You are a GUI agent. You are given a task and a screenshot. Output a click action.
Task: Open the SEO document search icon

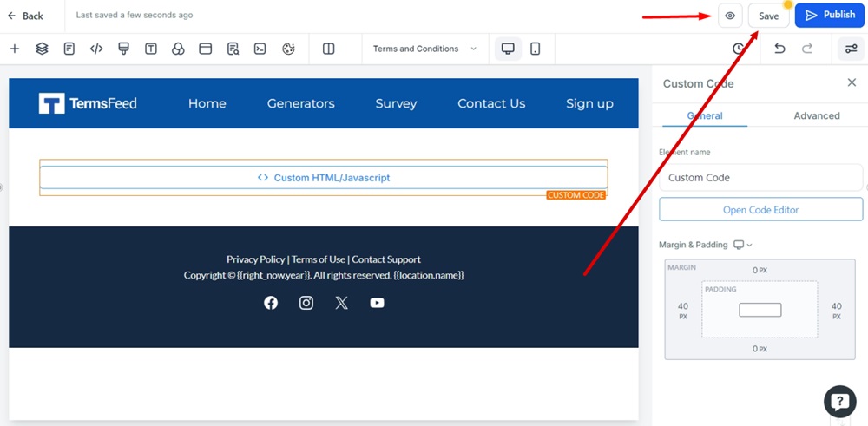click(x=233, y=49)
